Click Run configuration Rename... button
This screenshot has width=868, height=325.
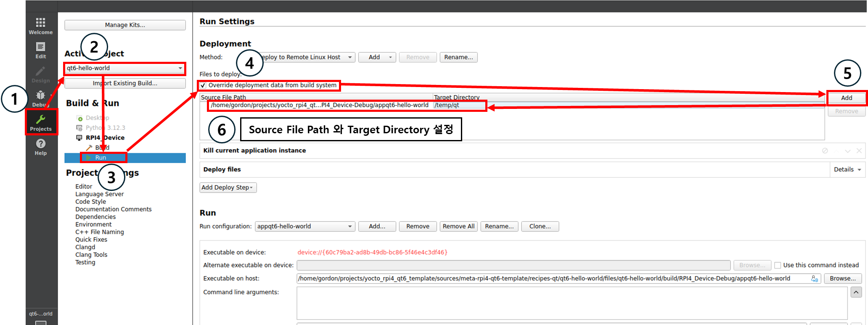(x=499, y=226)
